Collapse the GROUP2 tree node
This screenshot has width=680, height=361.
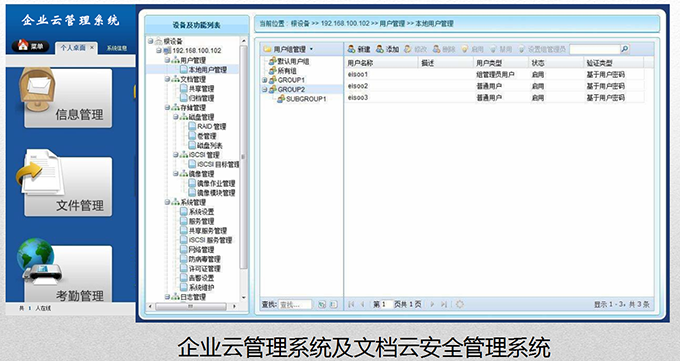coord(264,90)
